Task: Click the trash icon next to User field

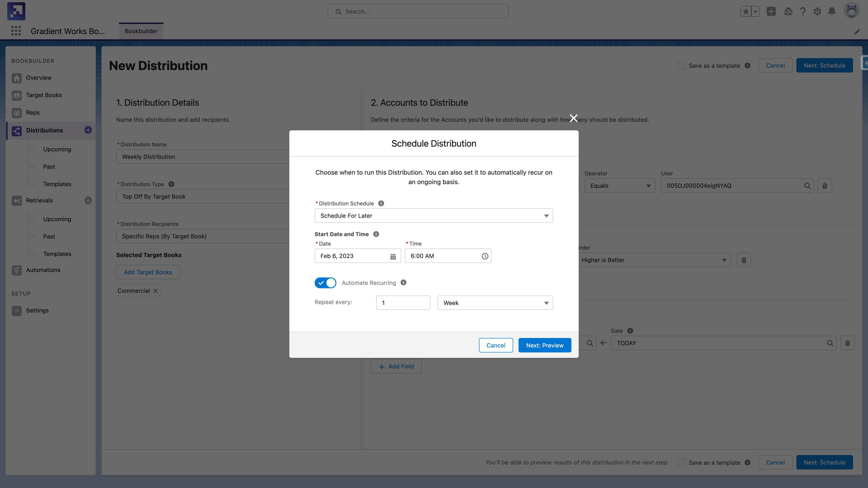Action: 825,185
